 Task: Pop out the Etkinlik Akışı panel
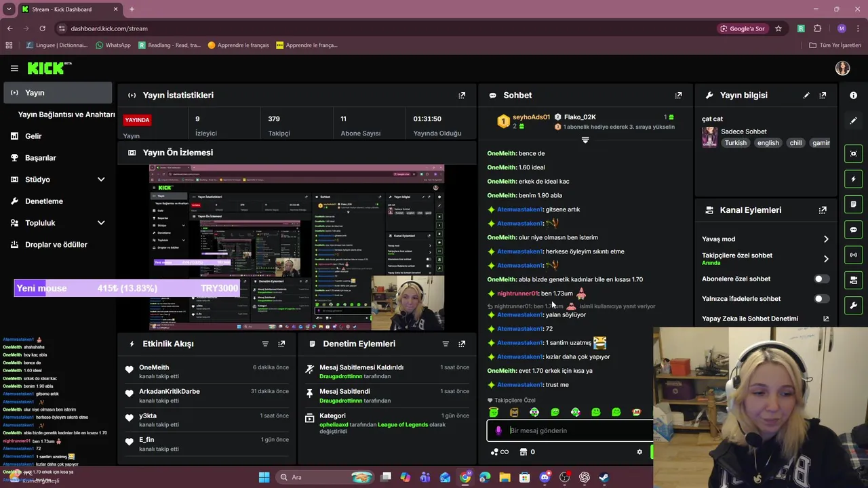click(x=281, y=344)
